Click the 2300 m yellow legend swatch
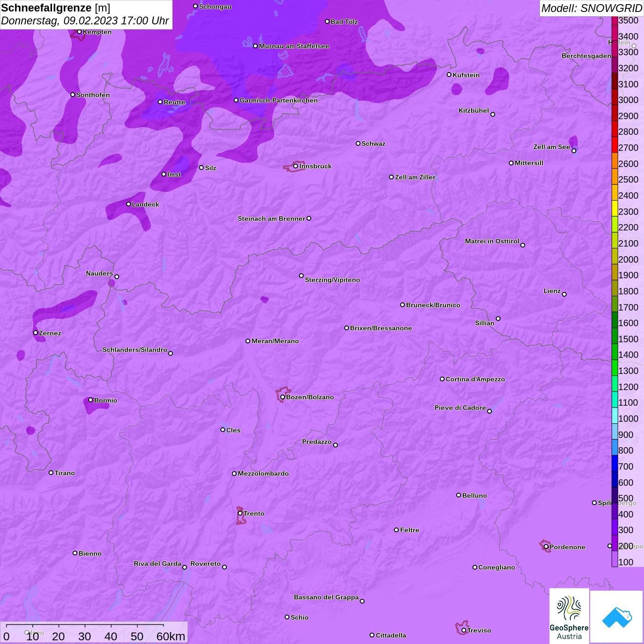Viewport: 644px width, 644px height. (615, 208)
